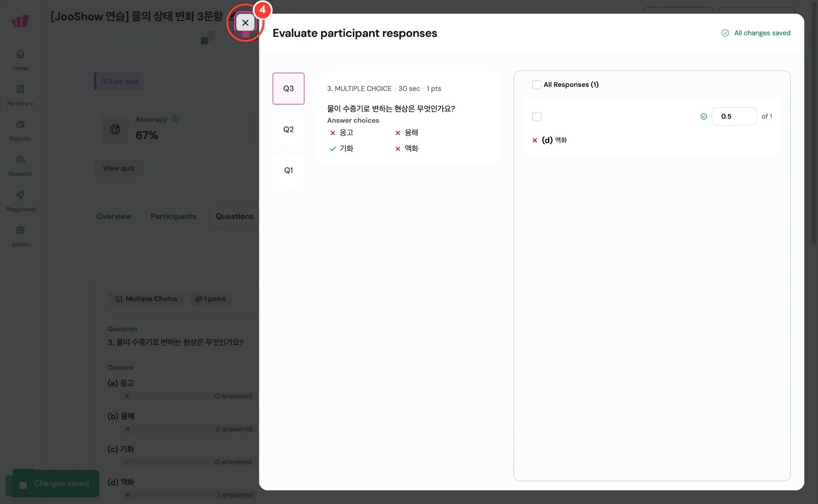Select question Q3 in the panel
Viewport: 818px width, 504px height.
pos(288,88)
